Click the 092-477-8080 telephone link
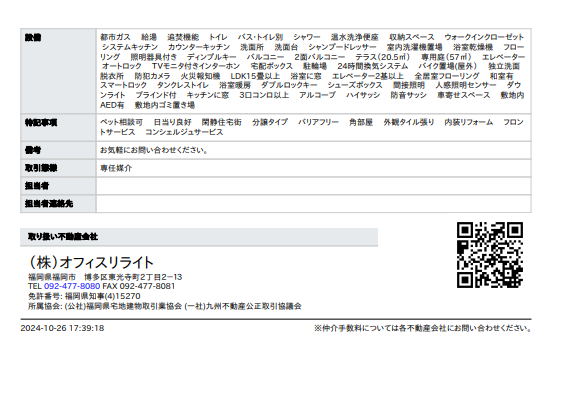This screenshot has width=563, height=401. click(72, 286)
